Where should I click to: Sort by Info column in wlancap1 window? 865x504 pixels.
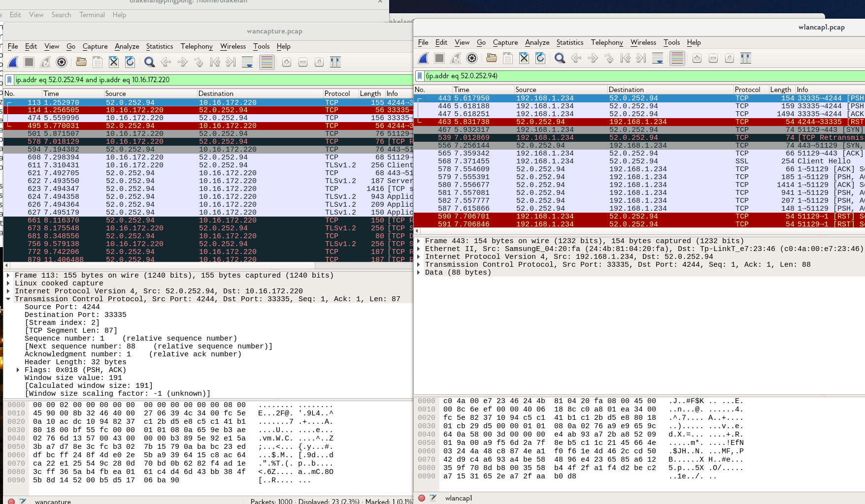click(830, 90)
